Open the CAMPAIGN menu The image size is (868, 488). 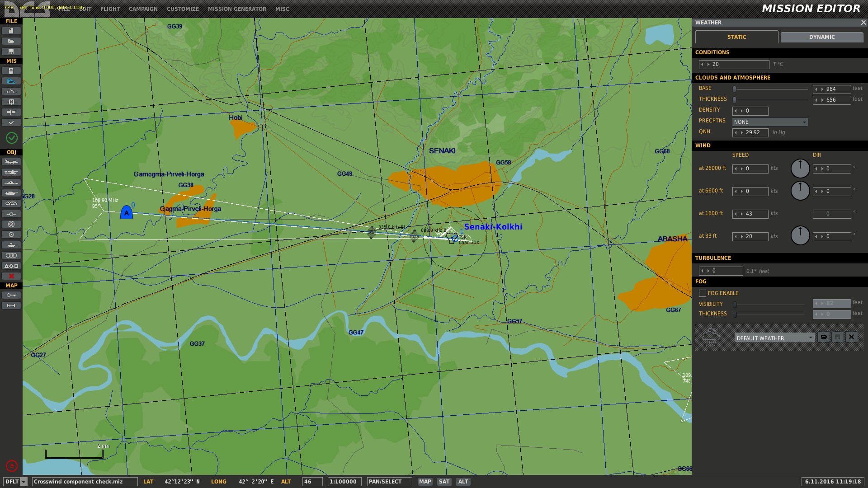coord(143,9)
